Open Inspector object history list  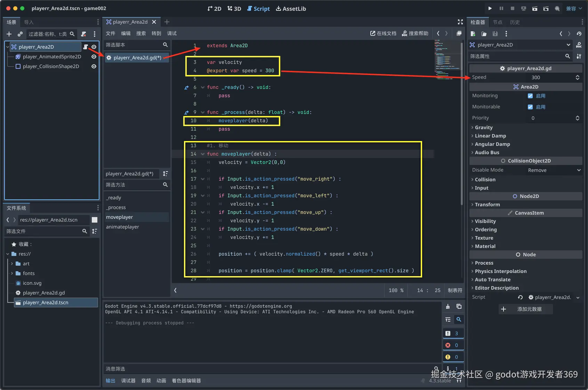click(x=579, y=34)
